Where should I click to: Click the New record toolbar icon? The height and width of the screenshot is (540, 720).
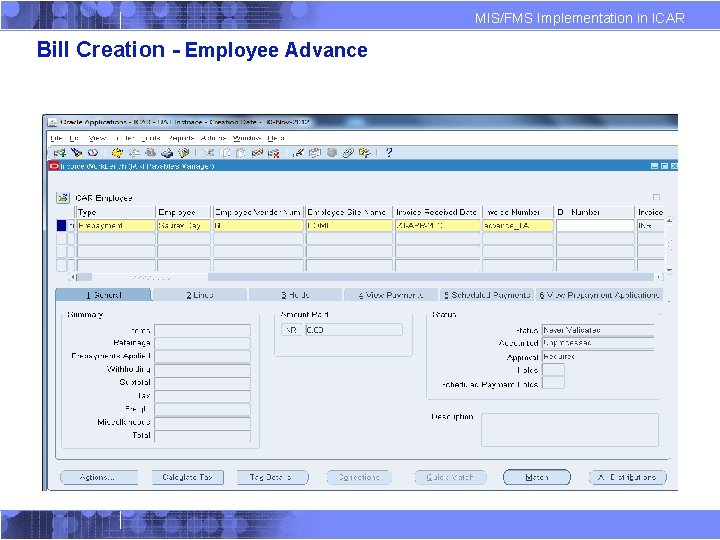(x=59, y=153)
